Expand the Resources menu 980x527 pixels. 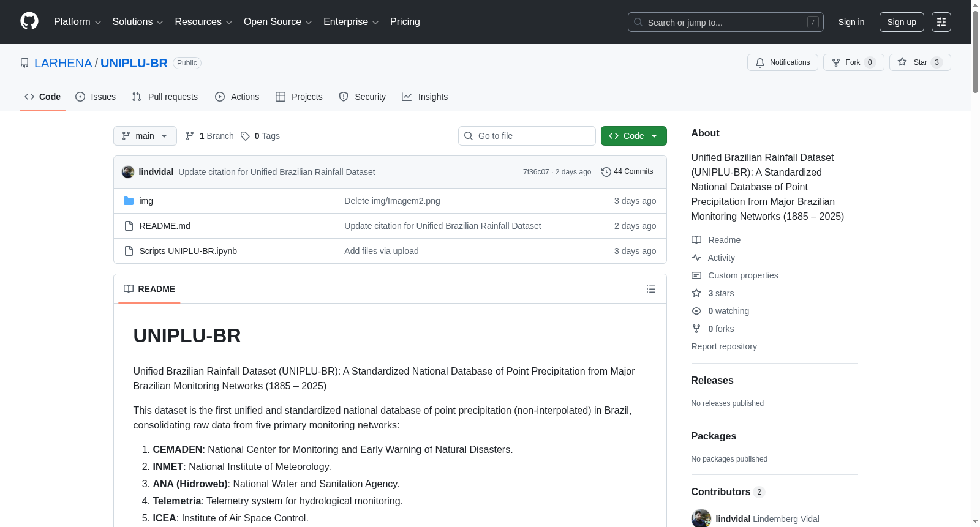click(203, 22)
